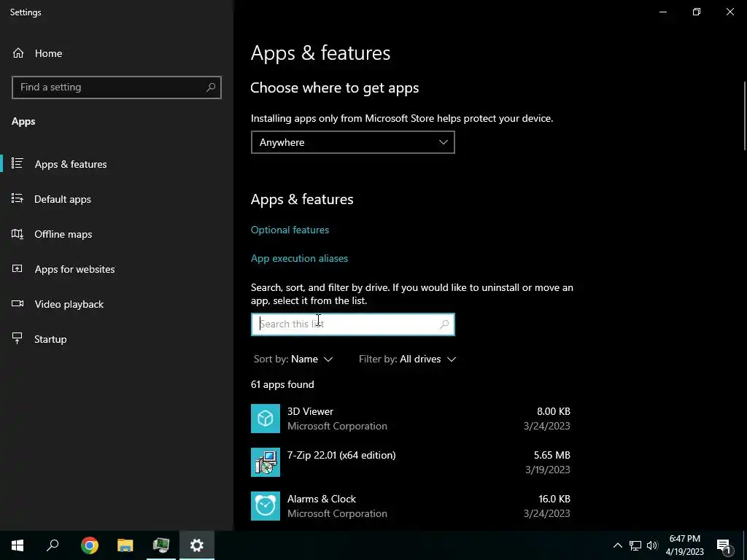Open the notification action center
The width and height of the screenshot is (747, 560).
click(724, 545)
